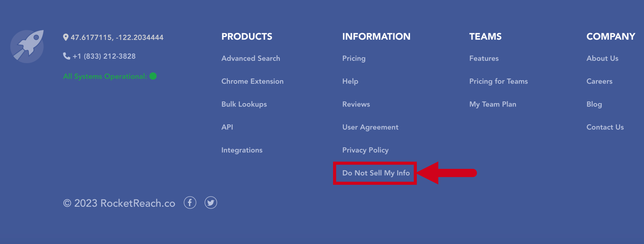
Task: View Integrations
Action: point(242,150)
